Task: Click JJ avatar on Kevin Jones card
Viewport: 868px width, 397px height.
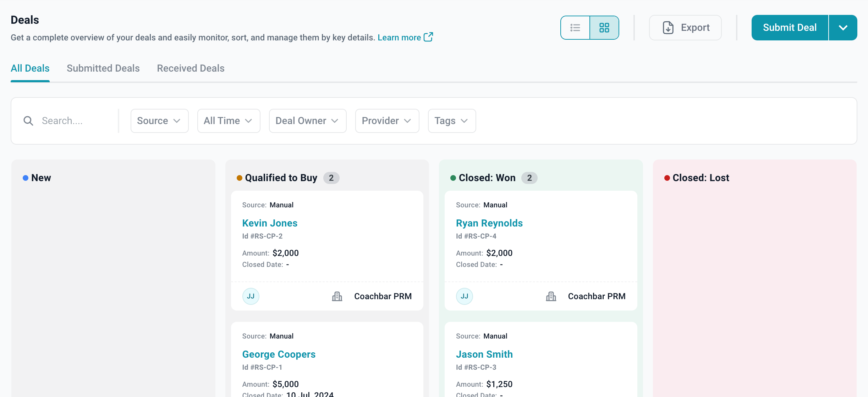Action: (251, 296)
